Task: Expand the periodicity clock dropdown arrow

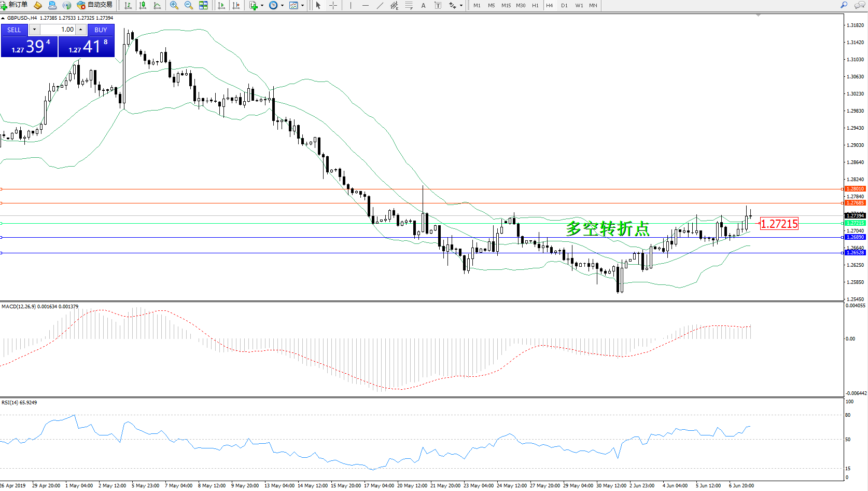Action: tap(283, 5)
